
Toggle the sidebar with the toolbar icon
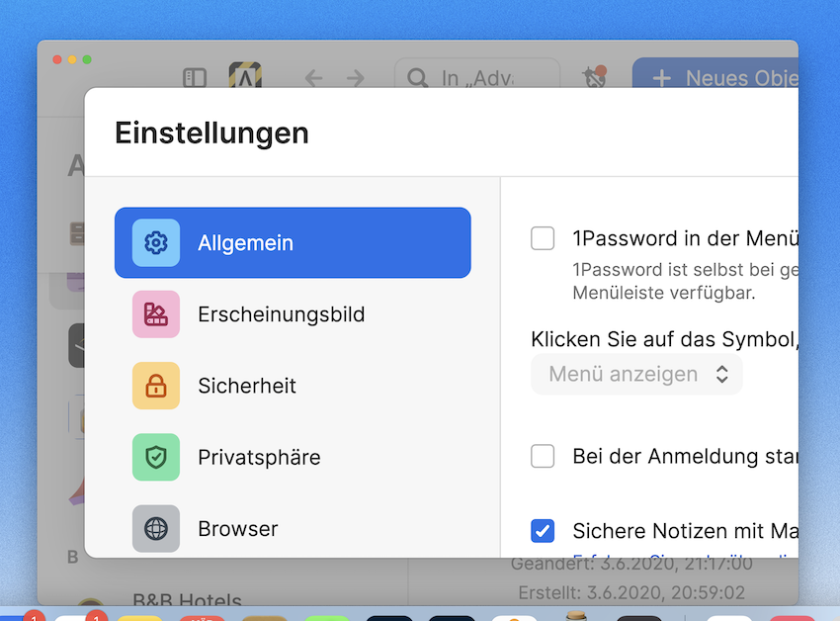click(x=195, y=78)
